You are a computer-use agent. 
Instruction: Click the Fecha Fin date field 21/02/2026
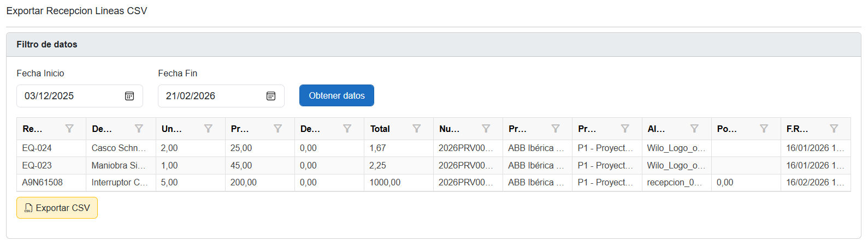[x=210, y=96]
